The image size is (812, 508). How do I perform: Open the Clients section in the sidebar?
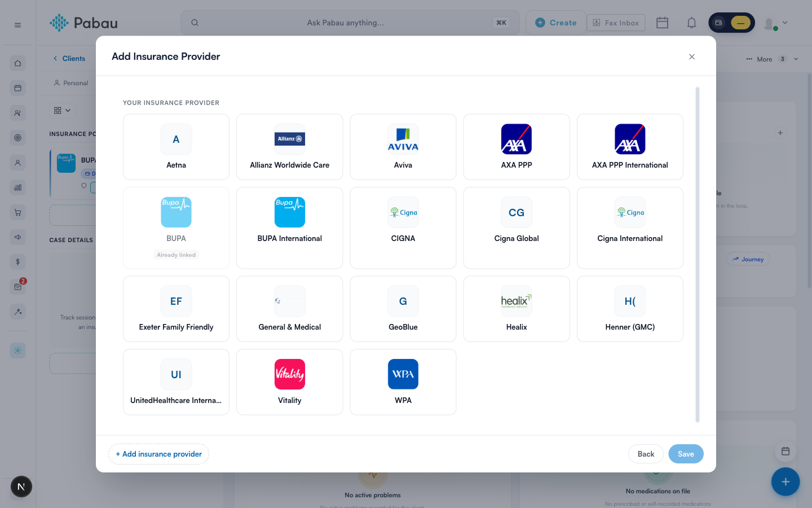tap(17, 113)
